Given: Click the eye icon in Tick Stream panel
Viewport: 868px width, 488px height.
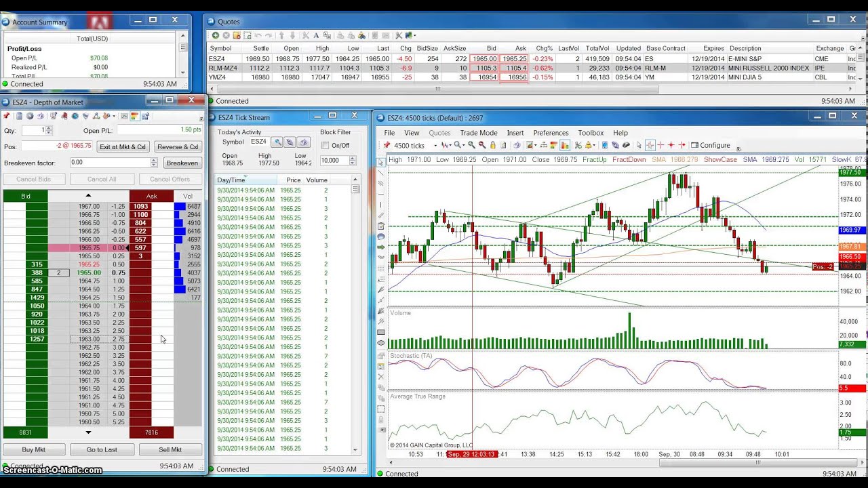Looking at the screenshot, I should coord(303,142).
